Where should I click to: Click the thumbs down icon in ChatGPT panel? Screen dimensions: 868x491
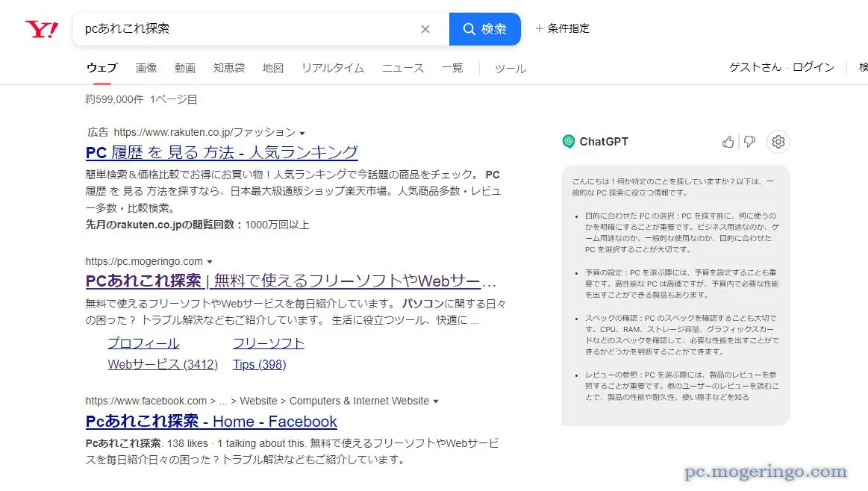click(x=749, y=143)
